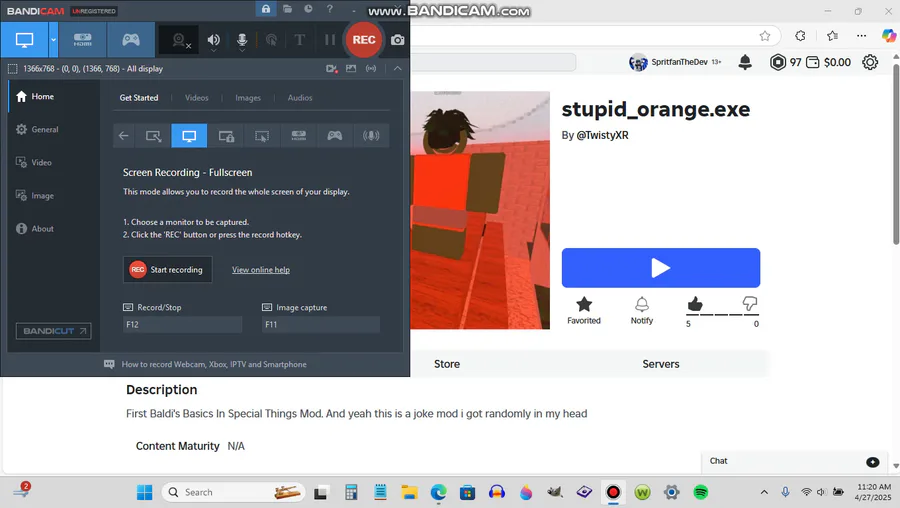Open the @TwistyXR creator link

click(602, 135)
